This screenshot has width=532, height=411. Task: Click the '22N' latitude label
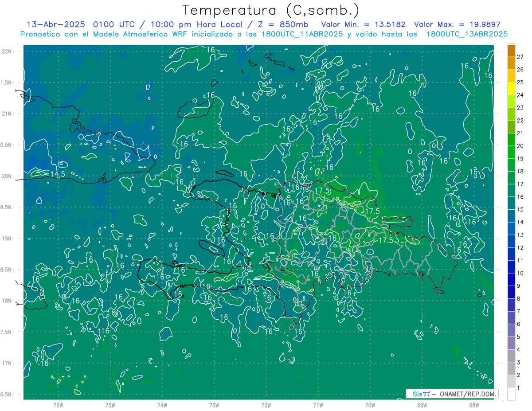7,51
